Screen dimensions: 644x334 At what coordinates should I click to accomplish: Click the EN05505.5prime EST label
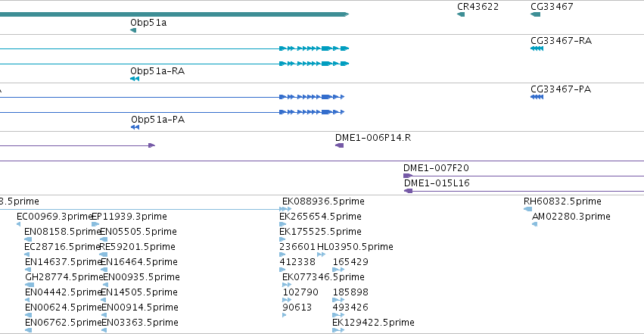138,232
